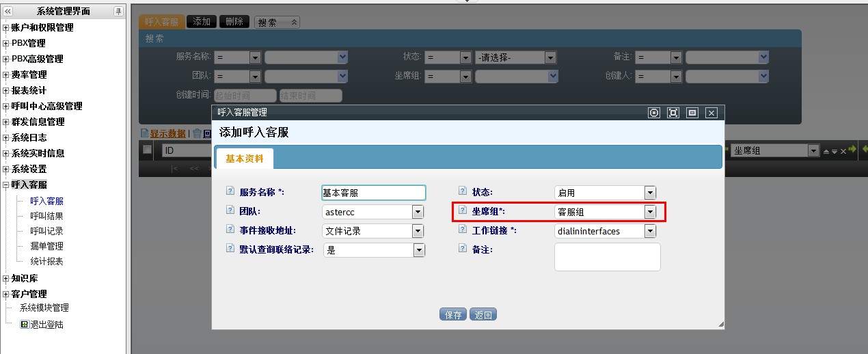Click the help icon next to 事件接收地址
868x354 pixels.
point(230,230)
